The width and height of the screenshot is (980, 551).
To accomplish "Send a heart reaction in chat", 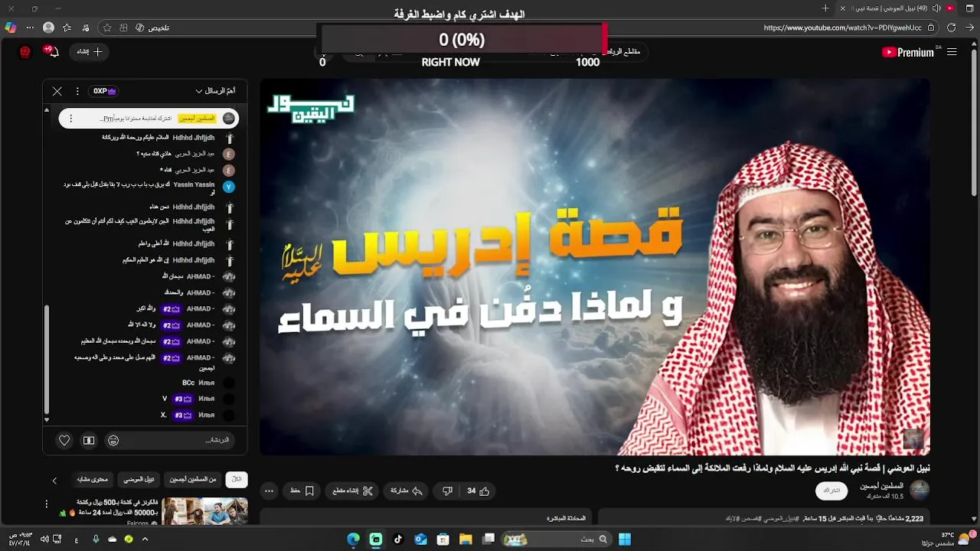I will coord(64,440).
